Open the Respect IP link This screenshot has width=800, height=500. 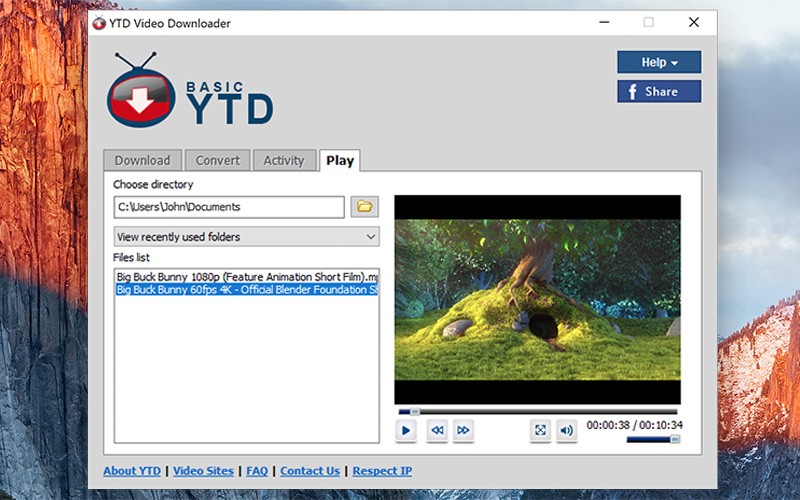(382, 471)
